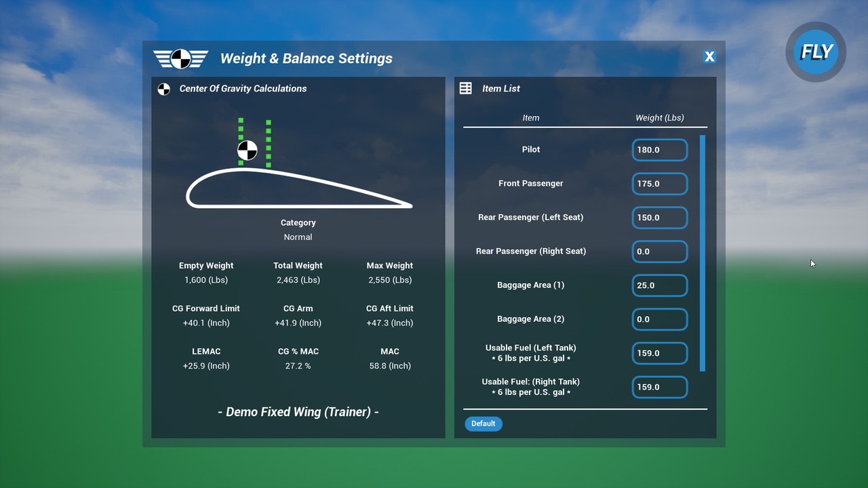Click the Front Passenger row label
The height and width of the screenshot is (488, 868).
(x=531, y=184)
